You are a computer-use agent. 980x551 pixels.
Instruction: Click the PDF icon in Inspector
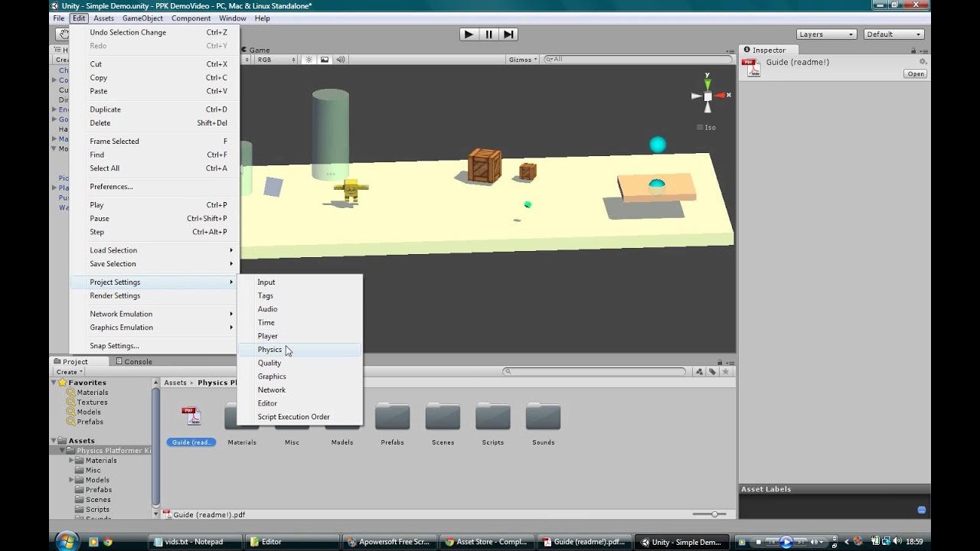[x=753, y=67]
